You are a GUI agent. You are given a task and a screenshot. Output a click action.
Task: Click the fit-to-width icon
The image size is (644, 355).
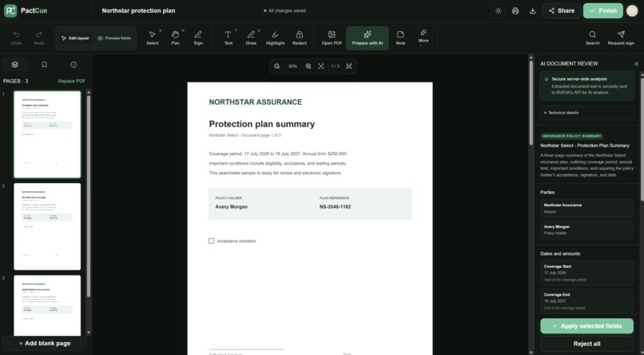(x=321, y=66)
